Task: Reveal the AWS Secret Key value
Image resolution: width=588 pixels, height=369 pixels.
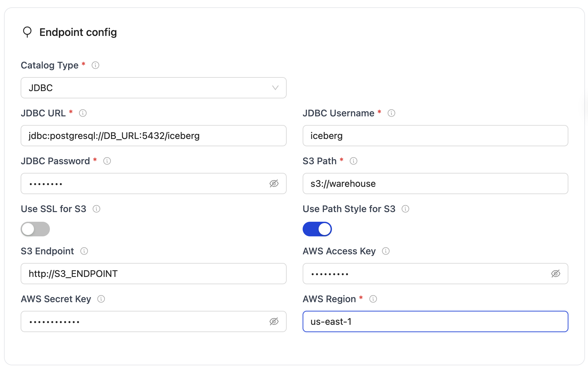Action: pos(274,321)
